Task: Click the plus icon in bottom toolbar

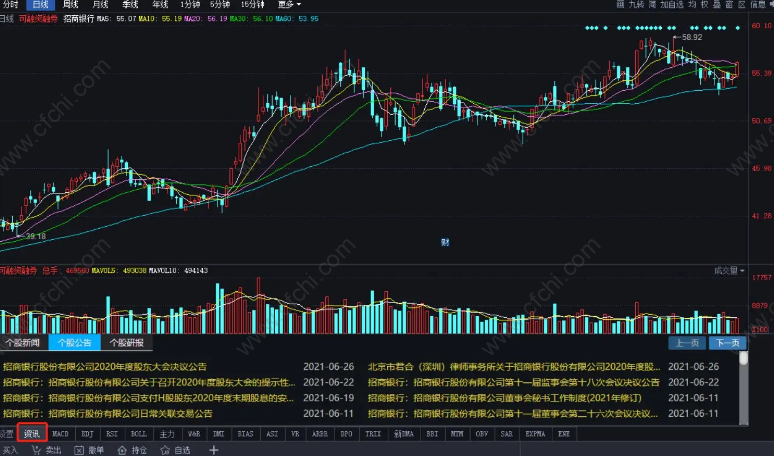Action: pyautogui.click(x=213, y=450)
